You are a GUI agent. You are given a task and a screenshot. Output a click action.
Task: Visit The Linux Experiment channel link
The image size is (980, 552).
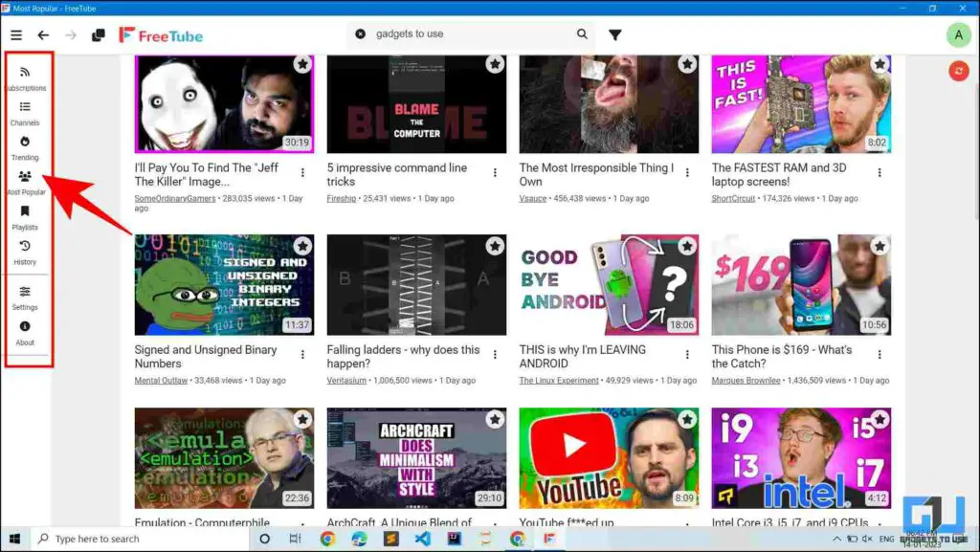tap(559, 381)
